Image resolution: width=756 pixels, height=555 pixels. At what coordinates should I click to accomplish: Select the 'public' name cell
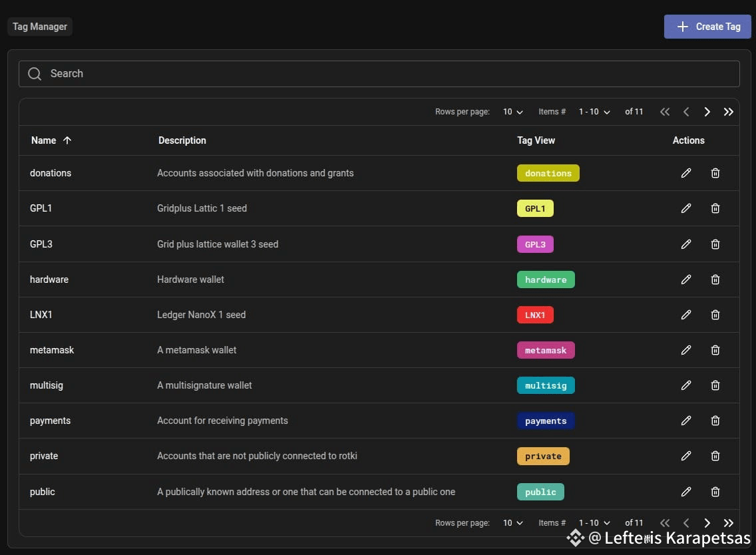43,492
